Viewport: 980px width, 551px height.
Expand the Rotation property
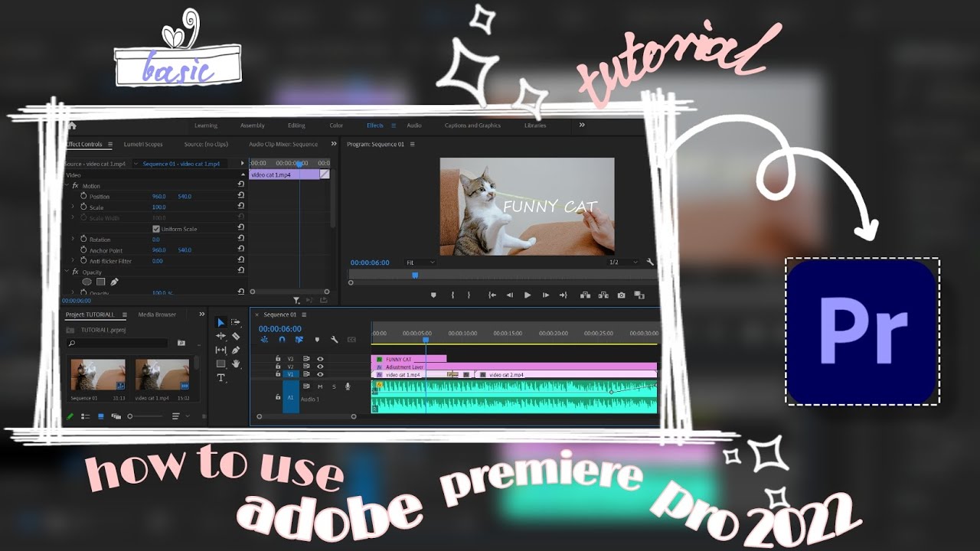coord(73,240)
